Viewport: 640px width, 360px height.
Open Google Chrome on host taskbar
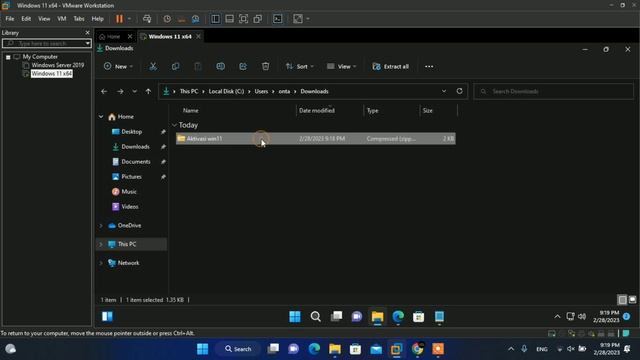coord(417,349)
